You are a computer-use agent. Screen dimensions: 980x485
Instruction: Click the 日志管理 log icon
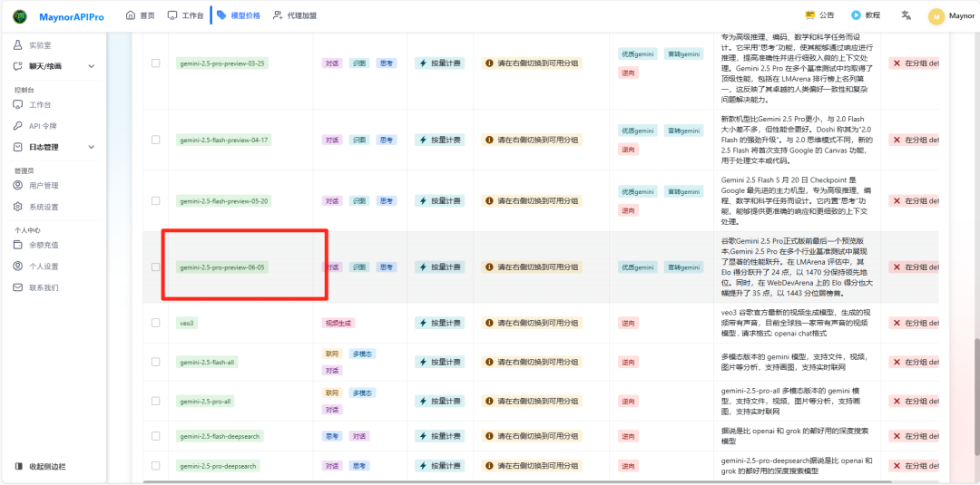click(x=17, y=147)
